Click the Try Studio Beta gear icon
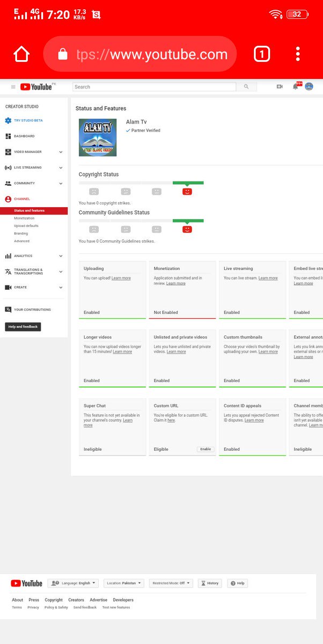 click(8, 121)
